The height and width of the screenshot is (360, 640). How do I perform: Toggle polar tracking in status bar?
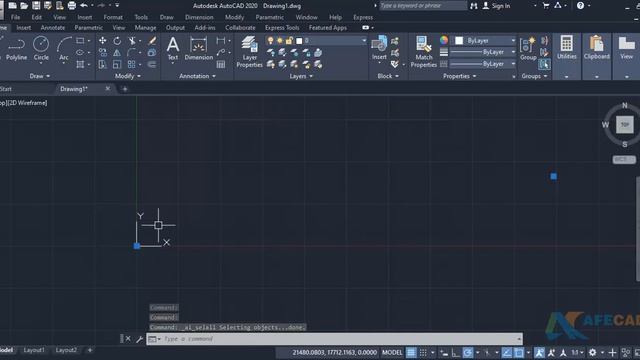[468, 353]
